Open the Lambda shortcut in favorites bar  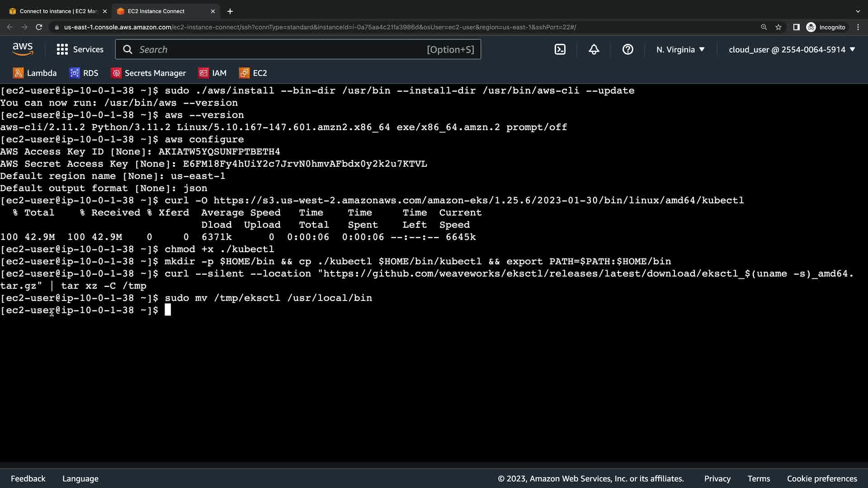click(x=35, y=73)
